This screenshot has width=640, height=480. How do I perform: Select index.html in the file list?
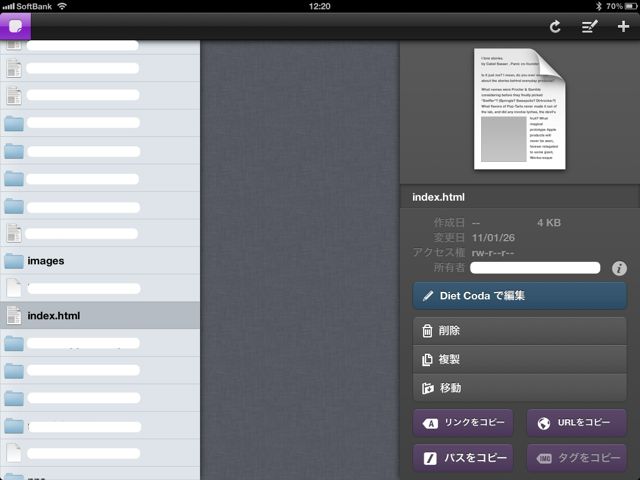point(100,316)
